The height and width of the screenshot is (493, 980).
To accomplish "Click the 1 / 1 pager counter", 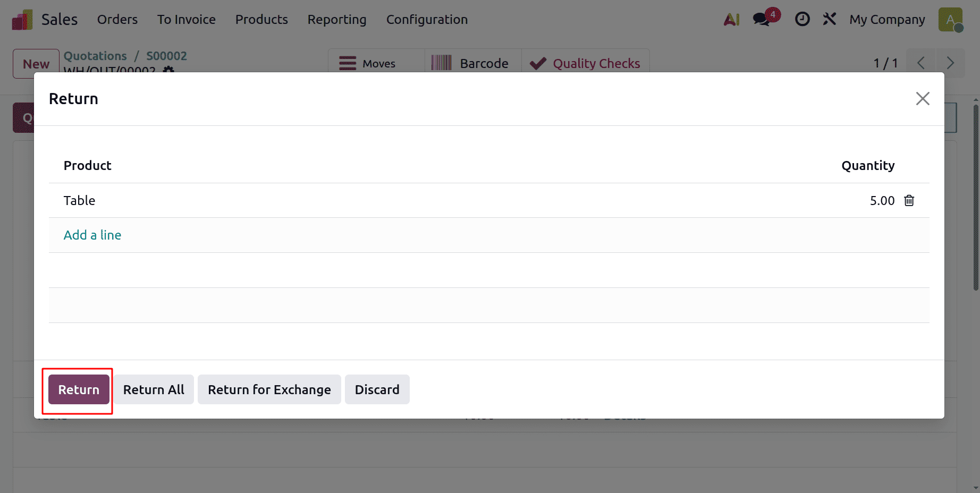I will pos(885,63).
